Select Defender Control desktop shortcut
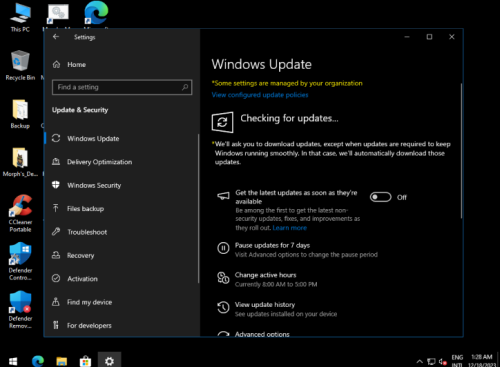The height and width of the screenshot is (367, 500). click(x=20, y=262)
